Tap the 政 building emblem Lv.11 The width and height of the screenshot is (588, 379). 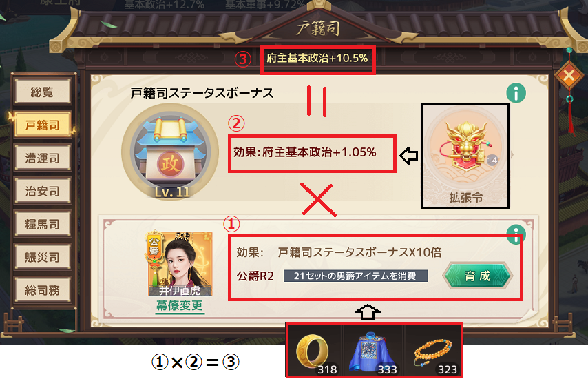[170, 152]
